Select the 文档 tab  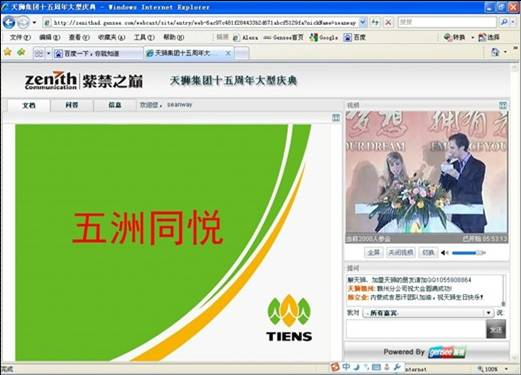(x=29, y=105)
